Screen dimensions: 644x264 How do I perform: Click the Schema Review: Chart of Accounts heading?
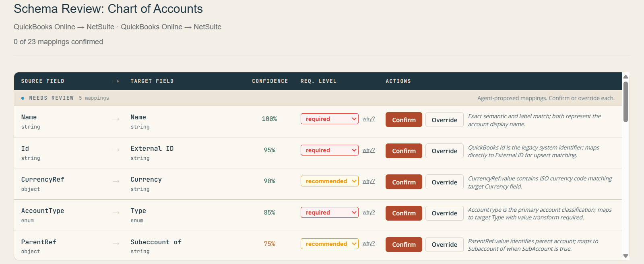108,9
